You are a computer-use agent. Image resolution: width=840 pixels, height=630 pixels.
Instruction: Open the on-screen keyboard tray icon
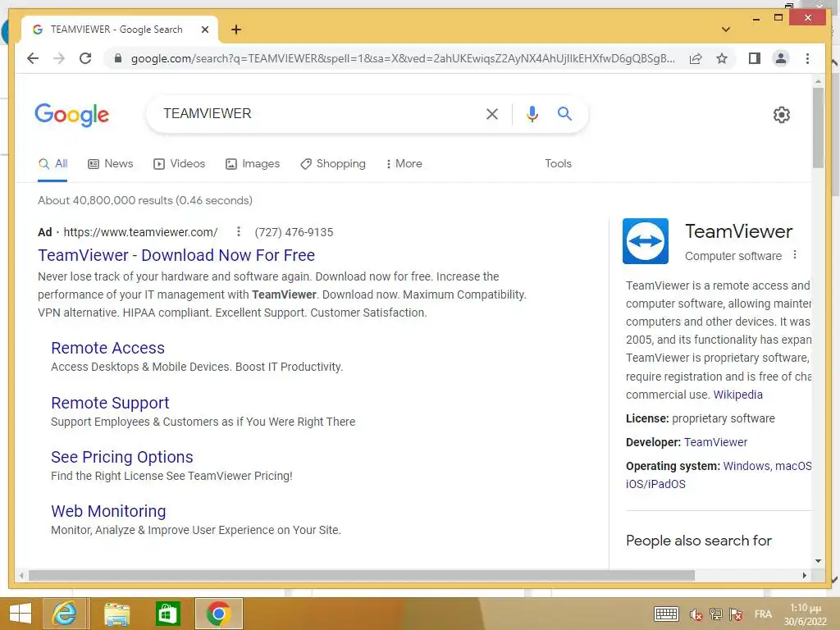pyautogui.click(x=666, y=614)
